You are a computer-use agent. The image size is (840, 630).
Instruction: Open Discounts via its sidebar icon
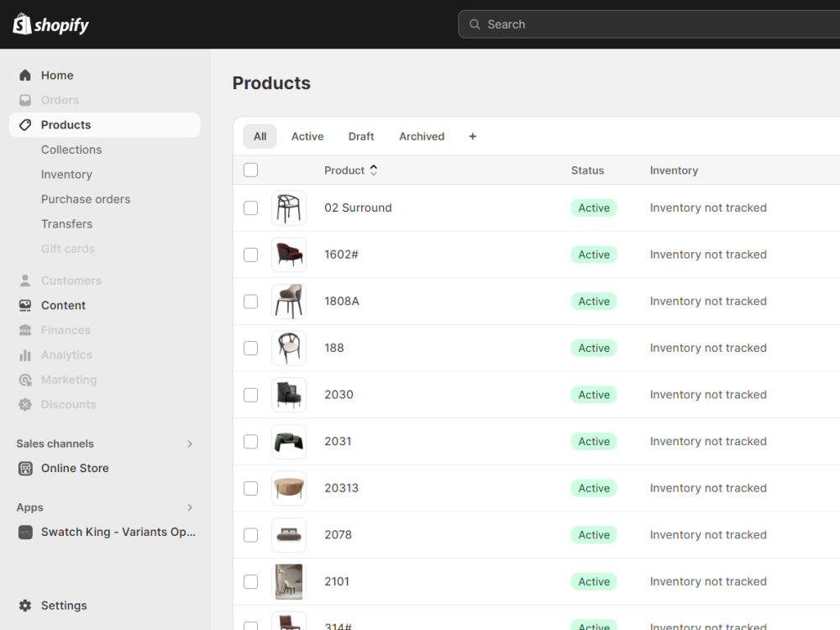pyautogui.click(x=25, y=404)
